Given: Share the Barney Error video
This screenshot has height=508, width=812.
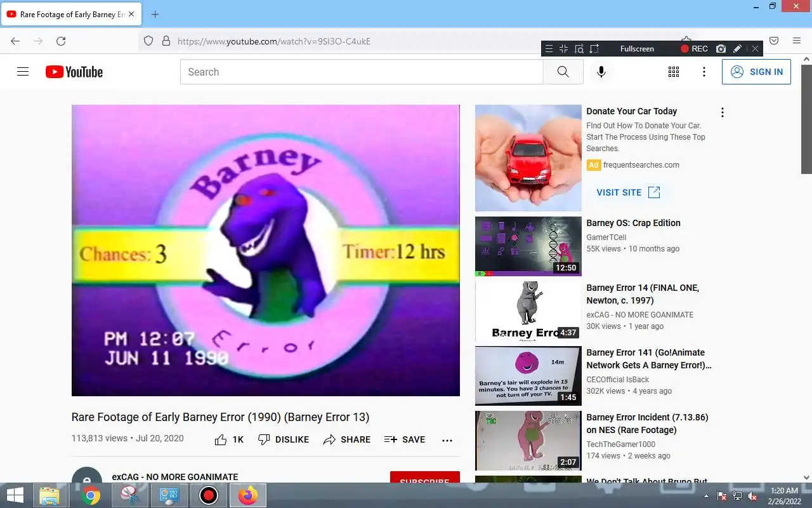Looking at the screenshot, I should [x=347, y=439].
